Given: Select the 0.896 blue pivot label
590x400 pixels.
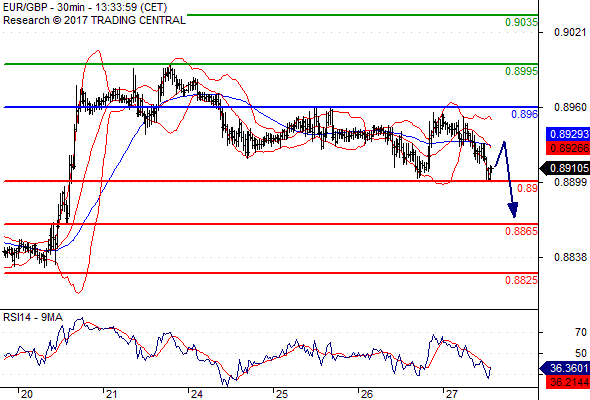Looking at the screenshot, I should click(x=525, y=114).
